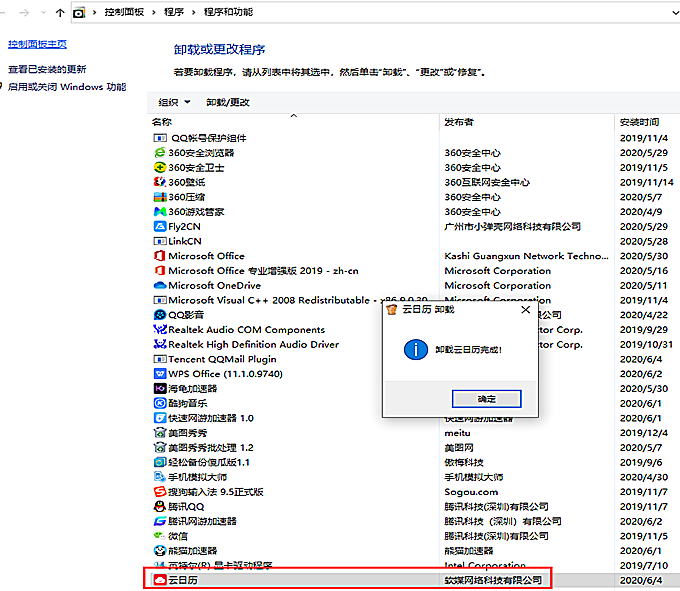Click the 轻松备份傻瓜版1.1 icon
Image resolution: width=680 pixels, height=591 pixels.
point(160,462)
